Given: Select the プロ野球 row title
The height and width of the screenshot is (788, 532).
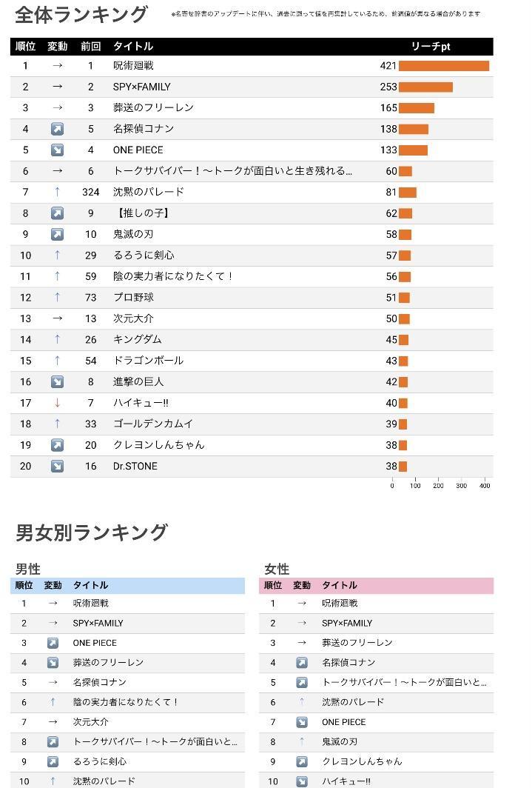Looking at the screenshot, I should pos(133,298).
